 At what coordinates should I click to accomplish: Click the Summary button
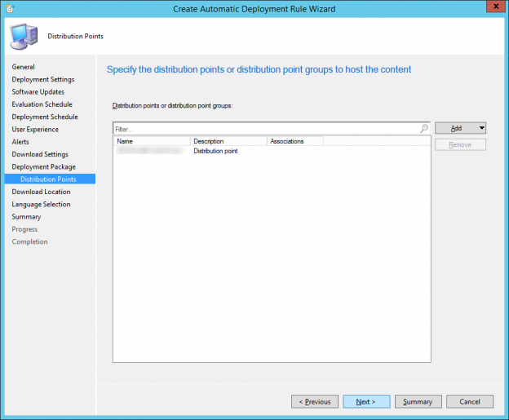click(x=418, y=401)
